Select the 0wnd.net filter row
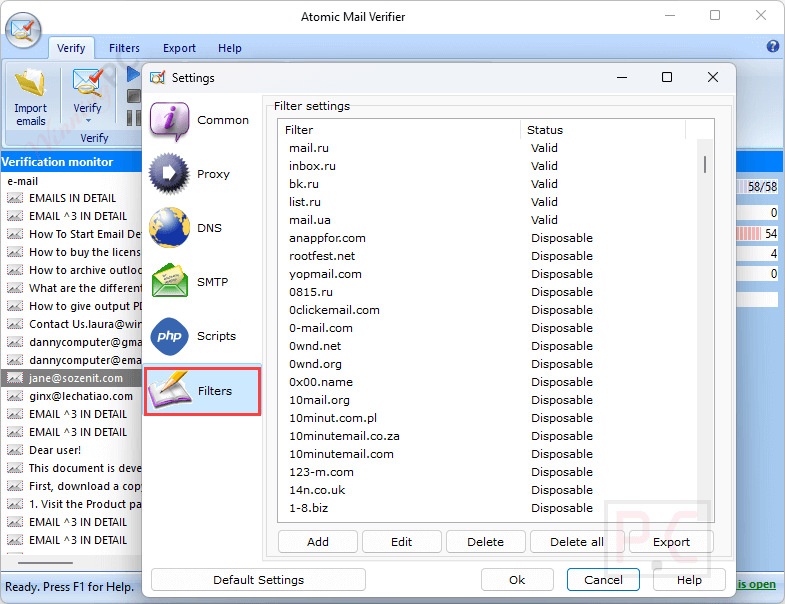The width and height of the screenshot is (785, 604). pyautogui.click(x=488, y=347)
